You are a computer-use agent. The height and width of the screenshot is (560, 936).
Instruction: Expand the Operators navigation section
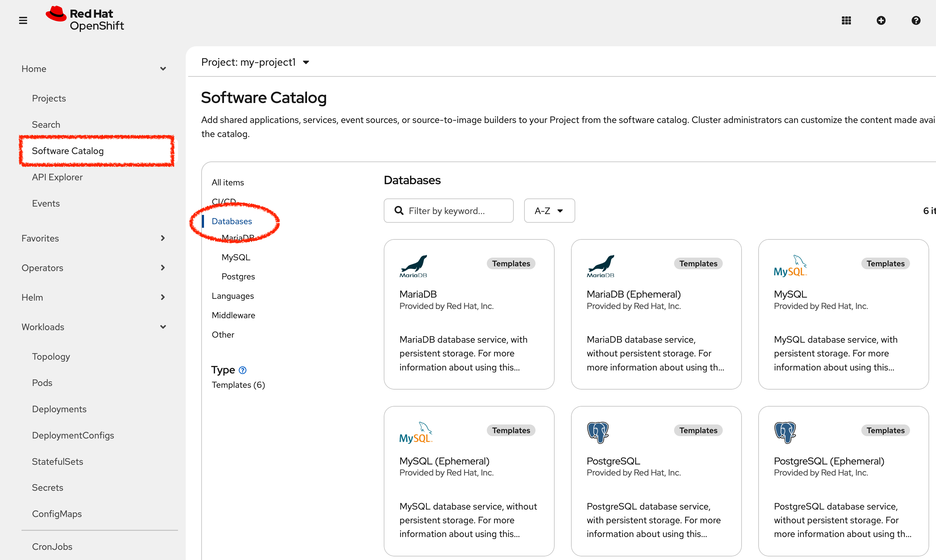click(x=94, y=267)
